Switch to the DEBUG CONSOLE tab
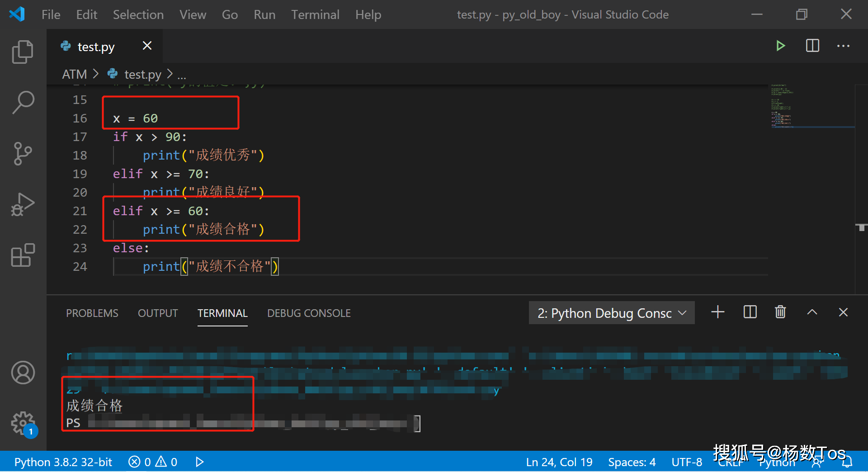Image resolution: width=868 pixels, height=472 pixels. (x=309, y=313)
